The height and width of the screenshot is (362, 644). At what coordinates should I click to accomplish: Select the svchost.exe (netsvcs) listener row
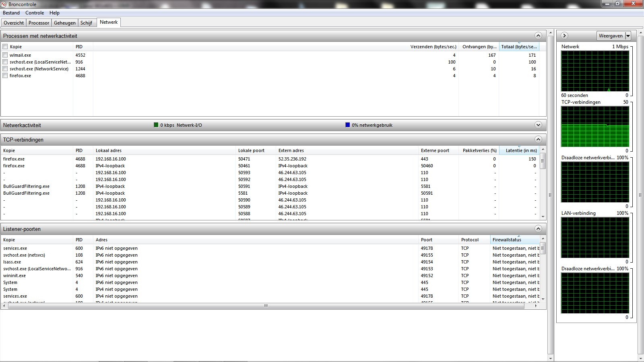pyautogui.click(x=270, y=255)
